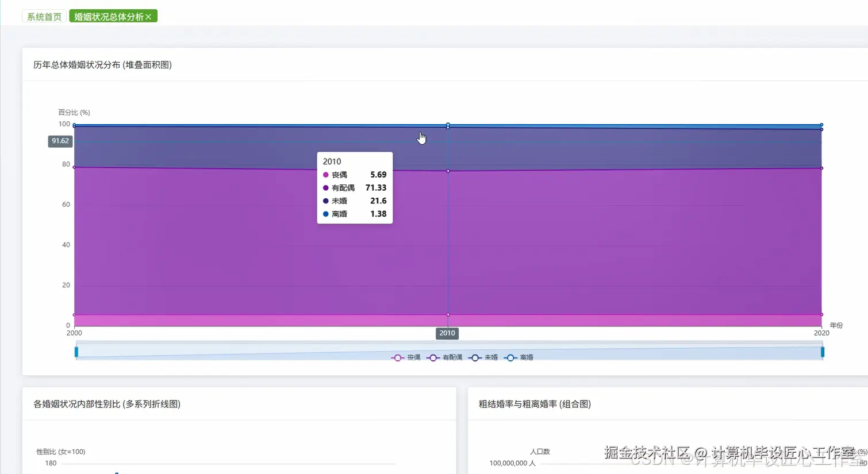868x474 pixels.
Task: Click the 40 label on the y-axis
Action: [66, 245]
